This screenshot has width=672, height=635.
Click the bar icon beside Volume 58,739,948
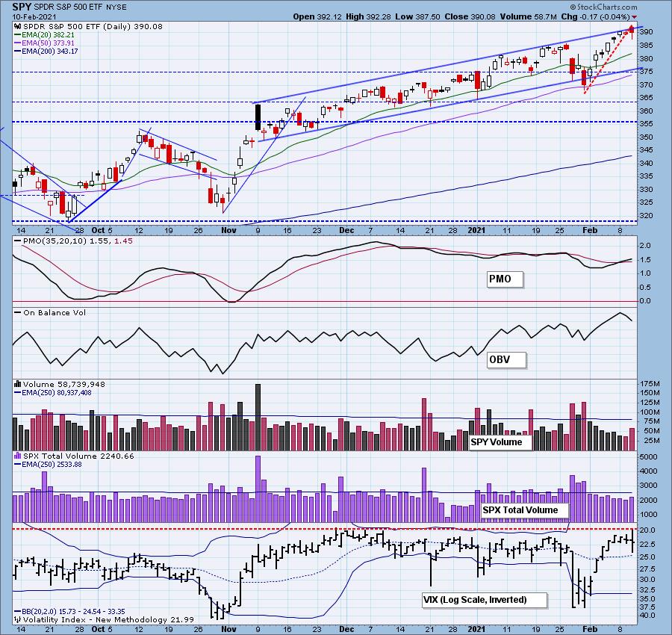[x=18, y=384]
